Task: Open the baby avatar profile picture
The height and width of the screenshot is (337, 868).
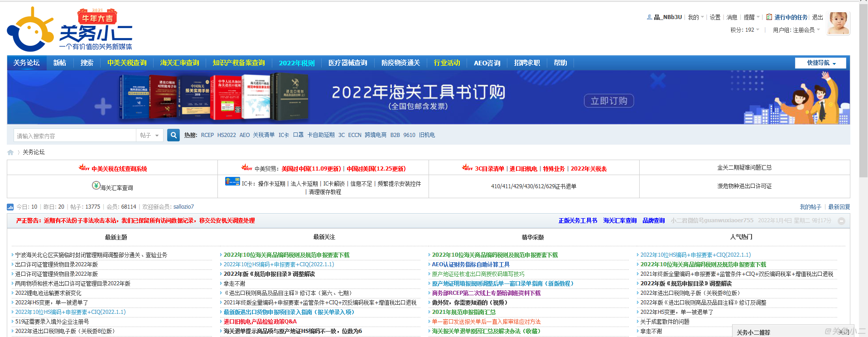Action: point(838,23)
